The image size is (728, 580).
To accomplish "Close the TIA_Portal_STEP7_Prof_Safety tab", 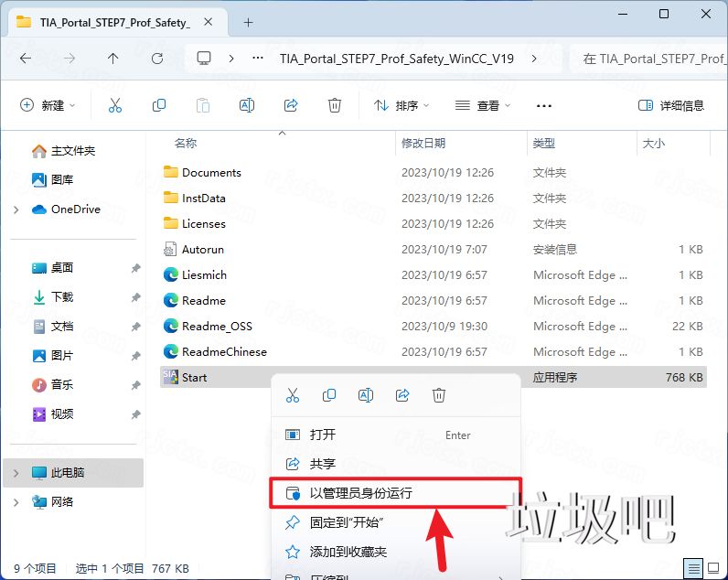I will 209,22.
